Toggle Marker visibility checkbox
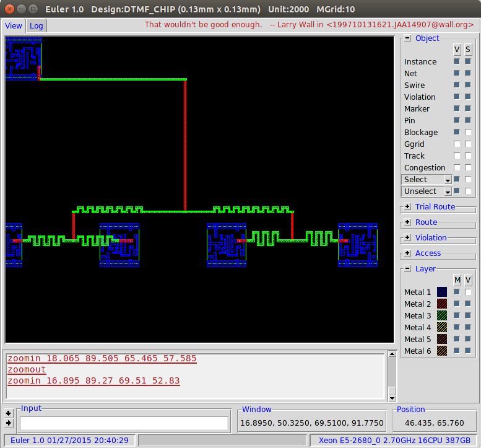The image size is (481, 448). point(457,108)
